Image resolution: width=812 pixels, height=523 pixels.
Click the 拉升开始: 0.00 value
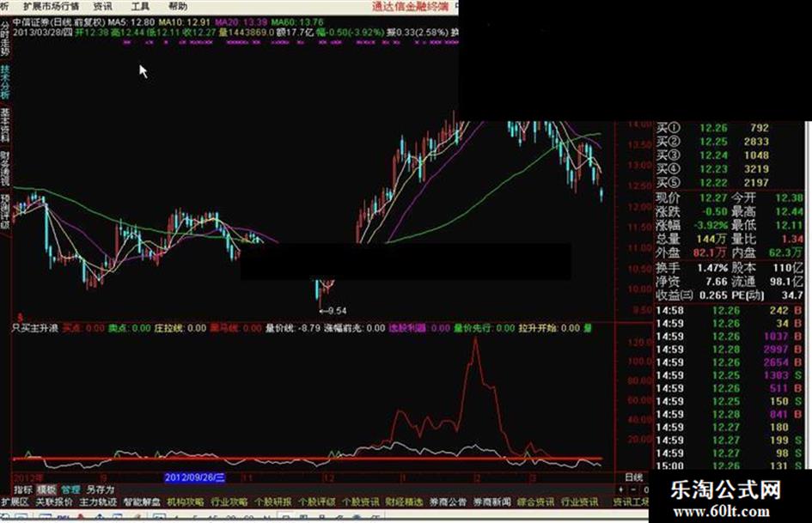(x=549, y=328)
